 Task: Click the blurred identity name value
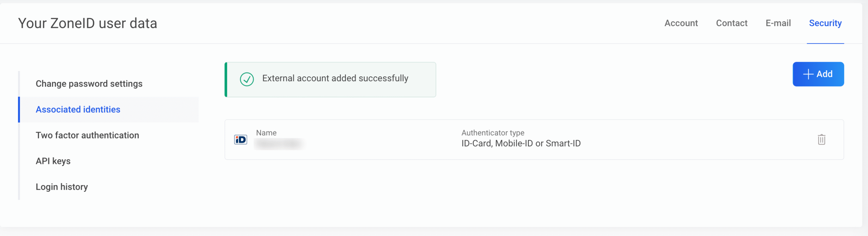(279, 144)
